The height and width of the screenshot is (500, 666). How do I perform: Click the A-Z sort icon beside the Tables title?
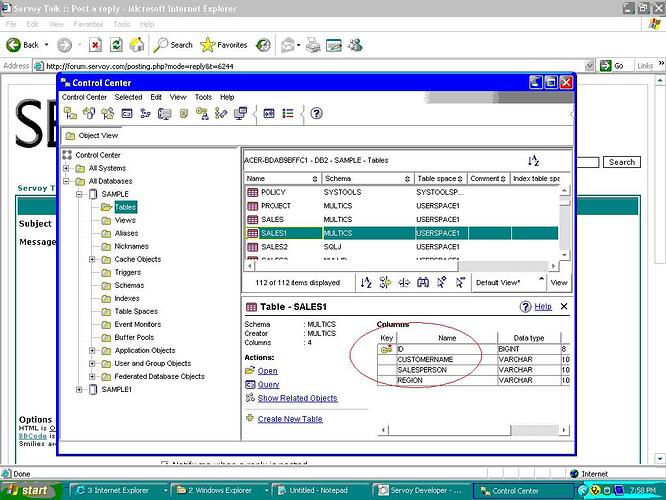click(533, 161)
